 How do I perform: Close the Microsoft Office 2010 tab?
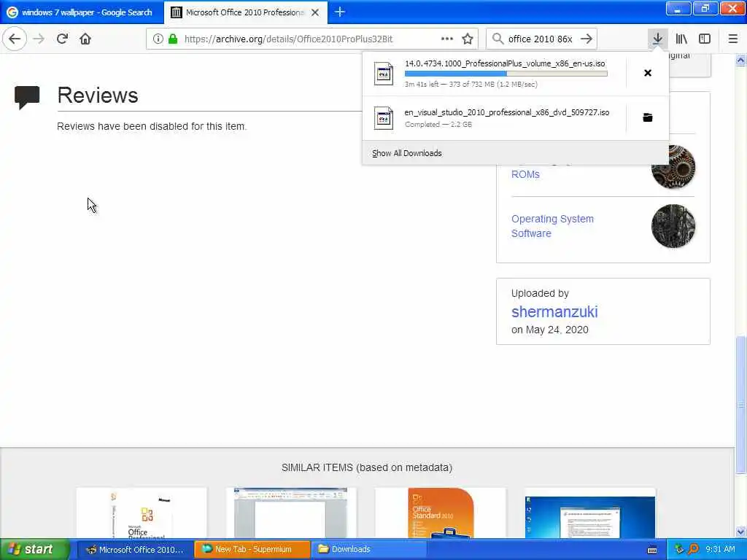click(x=315, y=12)
